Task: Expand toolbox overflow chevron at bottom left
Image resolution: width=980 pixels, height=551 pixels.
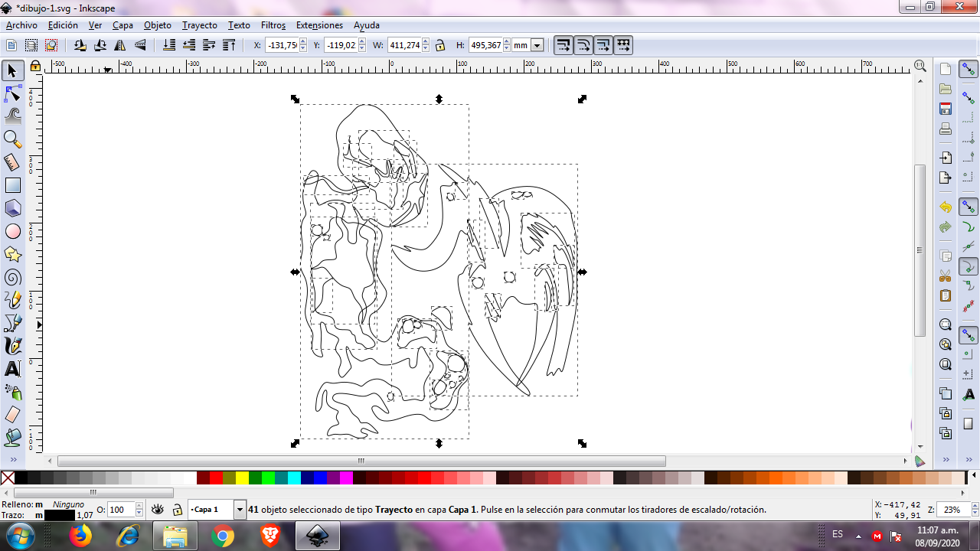Action: click(12, 460)
